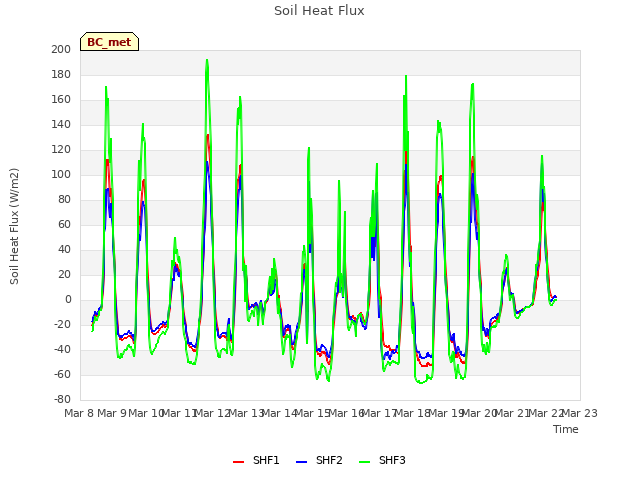This screenshot has width=640, height=480.
Task: Click the -80 y-axis tick label
Action: coord(62,399)
